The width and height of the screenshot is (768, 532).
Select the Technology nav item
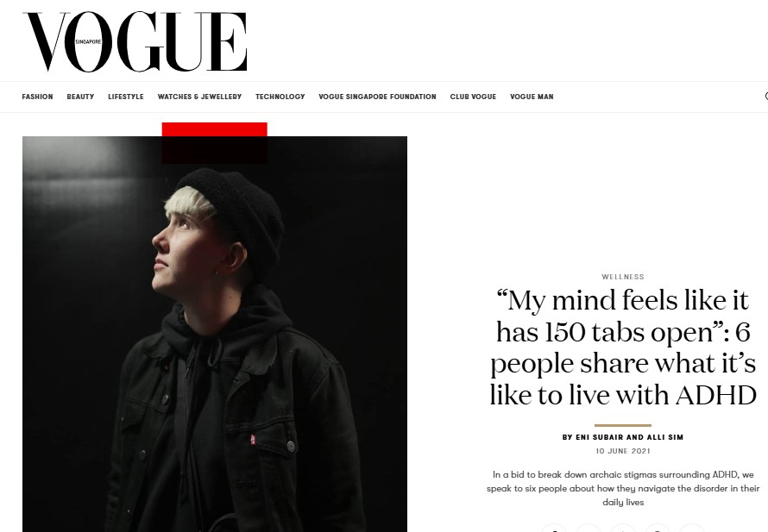point(280,97)
